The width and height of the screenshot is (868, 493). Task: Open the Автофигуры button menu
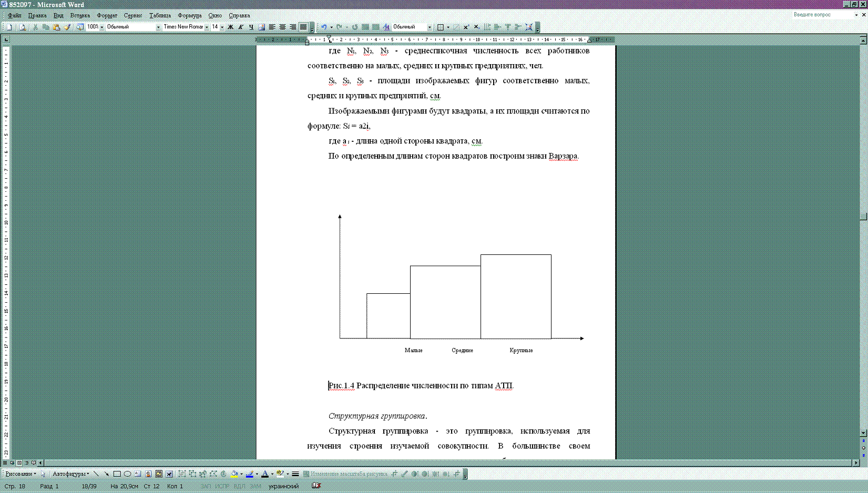pyautogui.click(x=71, y=474)
